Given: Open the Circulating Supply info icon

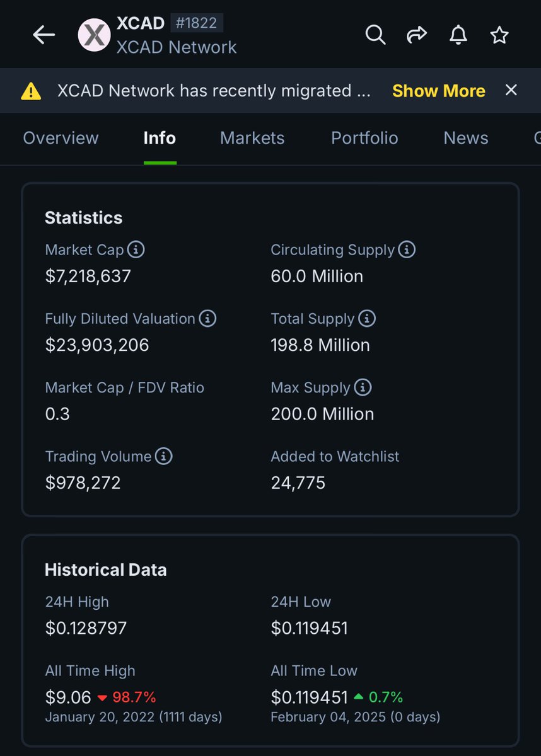Looking at the screenshot, I should [407, 249].
